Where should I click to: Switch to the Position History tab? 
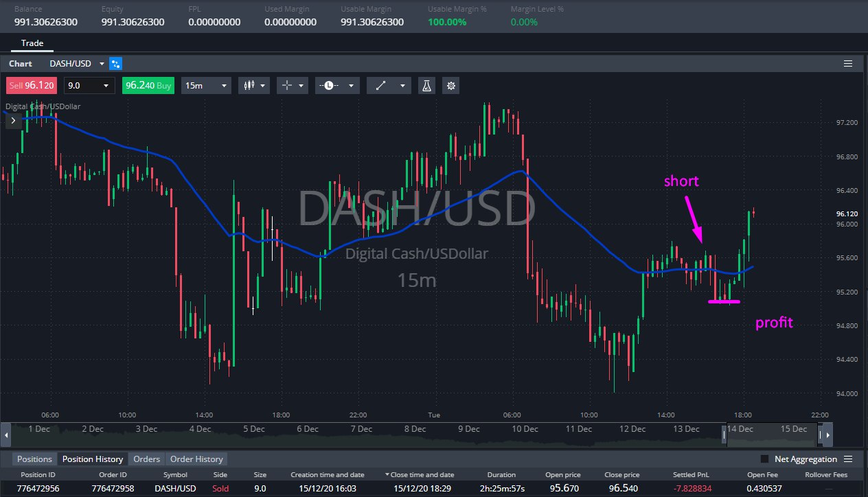point(93,459)
